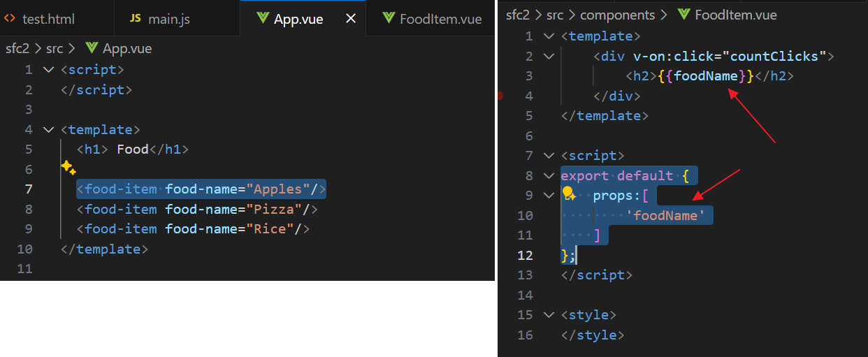Image resolution: width=868 pixels, height=357 pixels.
Task: Click the components breadcrumb segment
Action: point(618,15)
